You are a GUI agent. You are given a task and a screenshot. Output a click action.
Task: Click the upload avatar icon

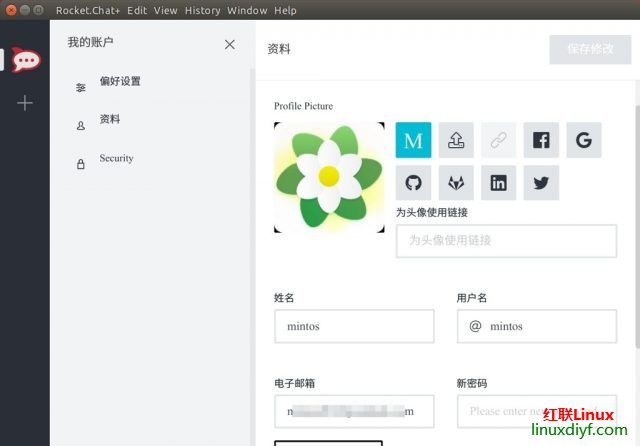(456, 141)
